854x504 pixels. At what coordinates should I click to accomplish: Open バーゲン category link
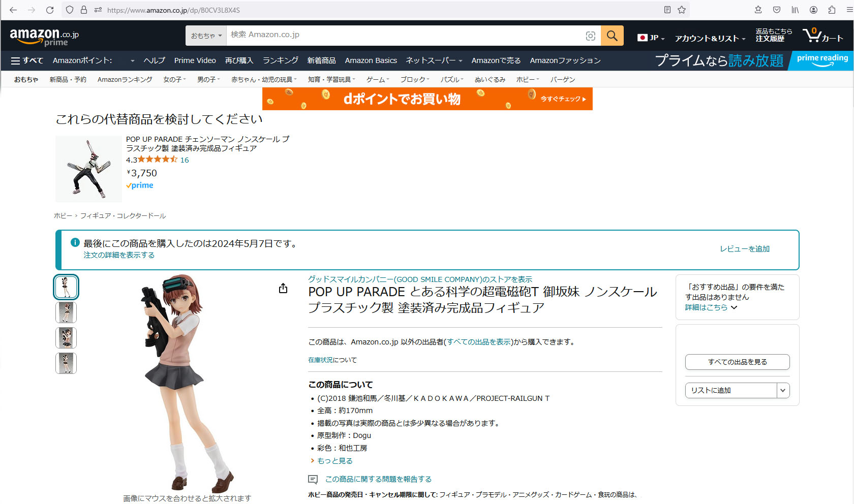click(563, 79)
